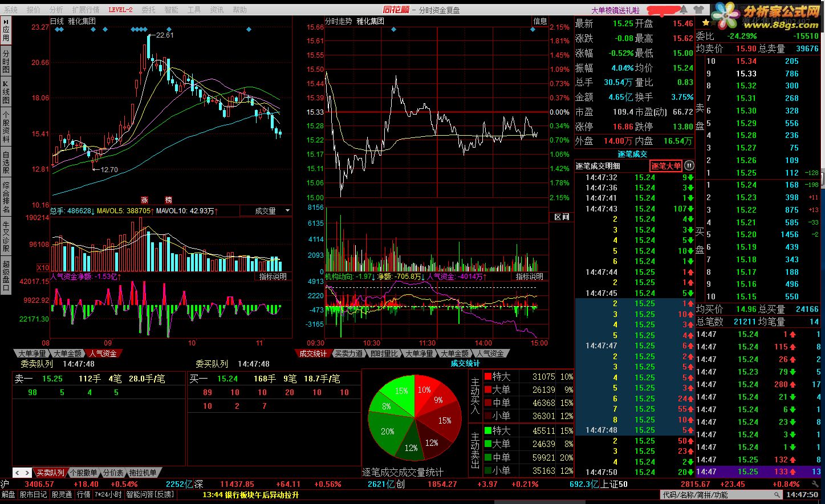825x504 pixels.
Task: Click 智能问答[反馈] in the status bar
Action: click(150, 495)
